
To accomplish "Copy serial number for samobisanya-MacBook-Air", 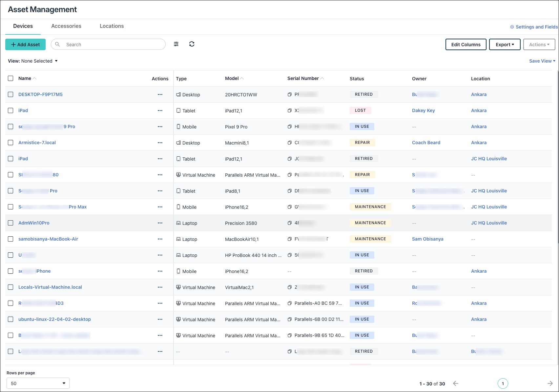I will click(x=289, y=239).
